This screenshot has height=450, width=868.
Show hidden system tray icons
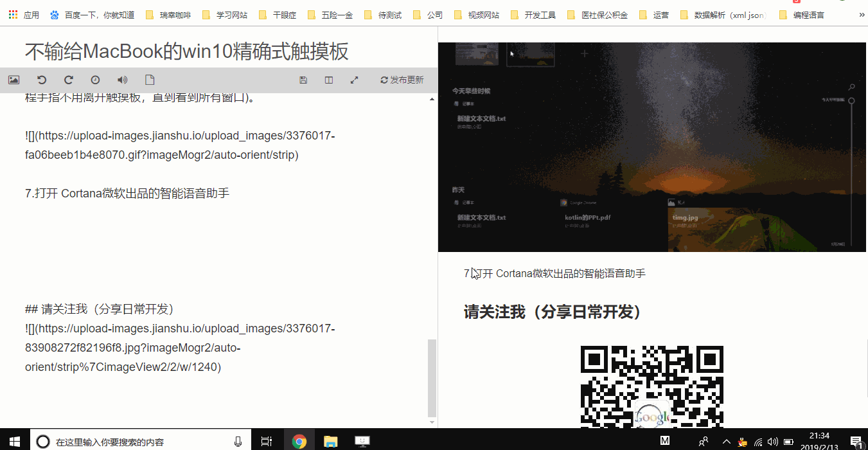pyautogui.click(x=727, y=441)
